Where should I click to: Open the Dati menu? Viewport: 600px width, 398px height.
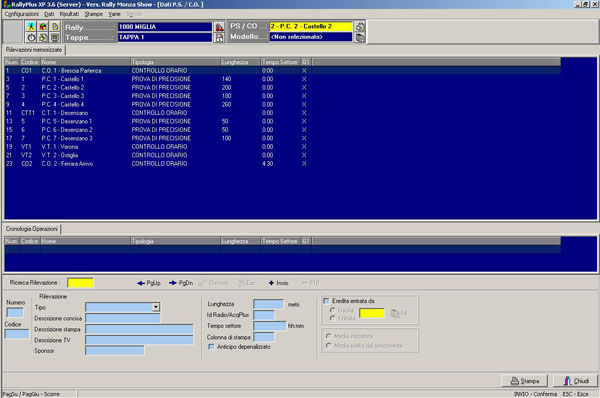click(49, 14)
